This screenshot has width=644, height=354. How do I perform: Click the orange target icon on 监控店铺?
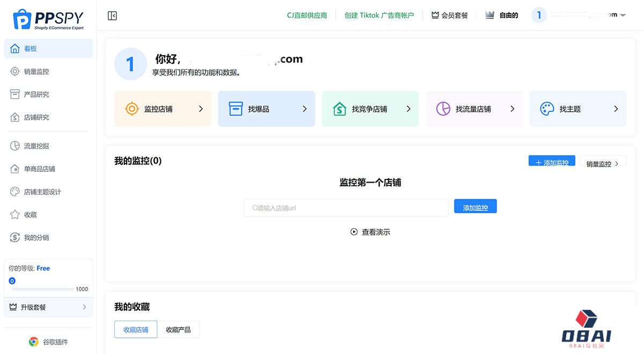132,109
